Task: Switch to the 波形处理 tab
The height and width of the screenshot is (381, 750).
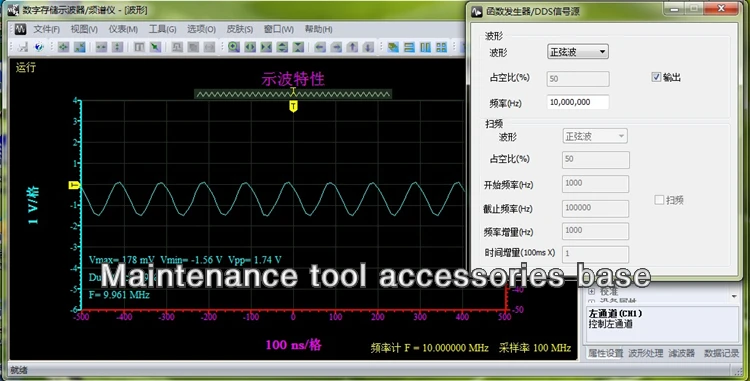Action: click(x=645, y=353)
